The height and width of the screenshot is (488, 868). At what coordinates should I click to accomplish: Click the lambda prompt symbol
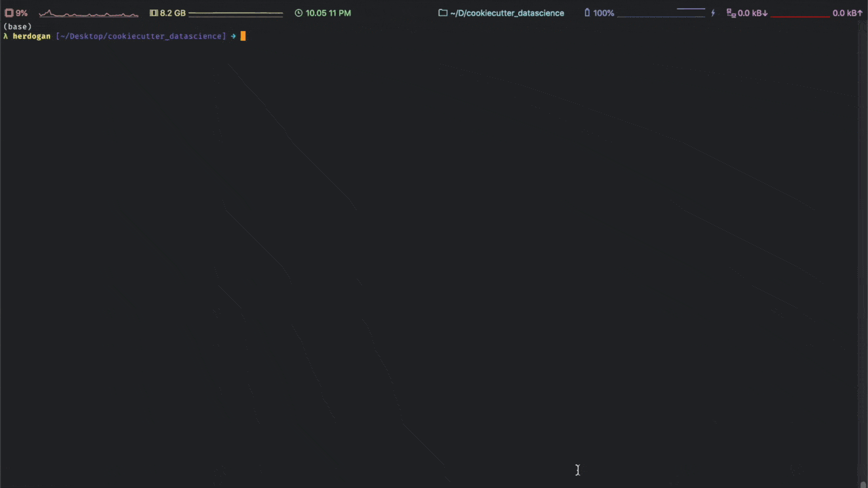tap(5, 36)
